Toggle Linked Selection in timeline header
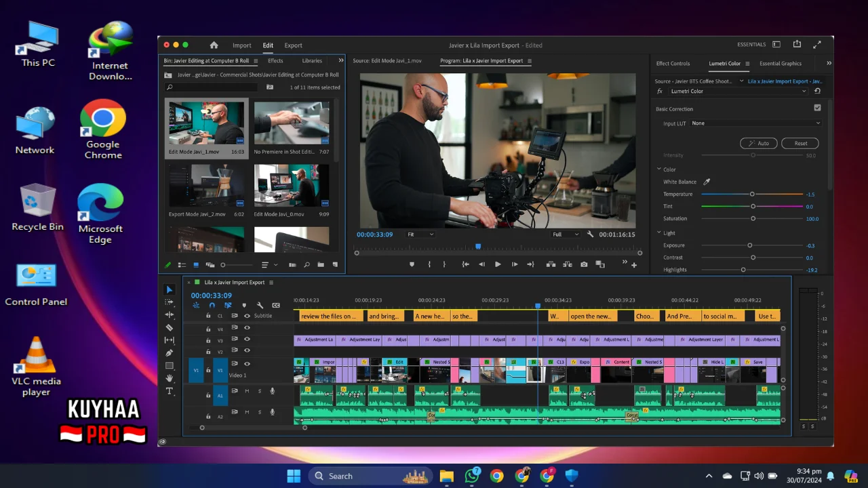Viewport: 868px width, 488px height. 228,306
